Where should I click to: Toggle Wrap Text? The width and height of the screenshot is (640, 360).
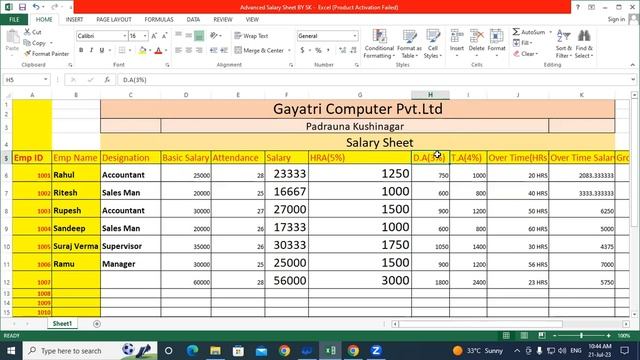[x=251, y=36]
